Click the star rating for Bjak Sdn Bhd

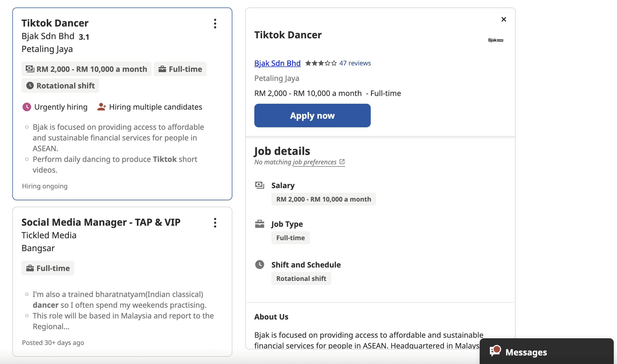coord(321,63)
